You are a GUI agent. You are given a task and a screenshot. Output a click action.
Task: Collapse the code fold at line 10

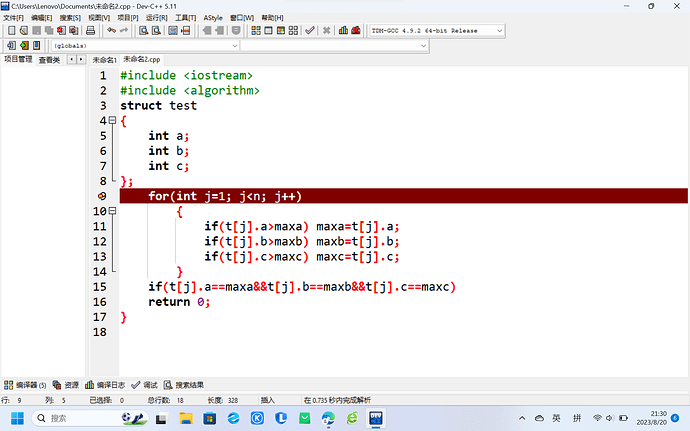coord(112,211)
